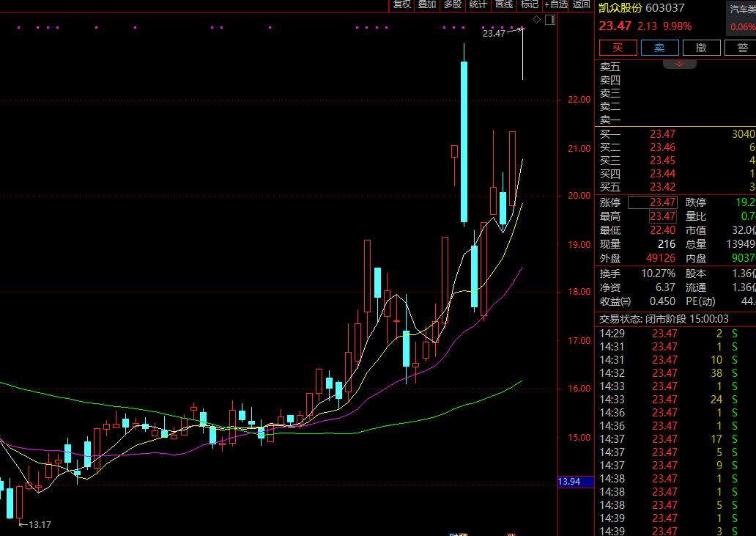Click the blue 卖 (sell) button

point(659,48)
